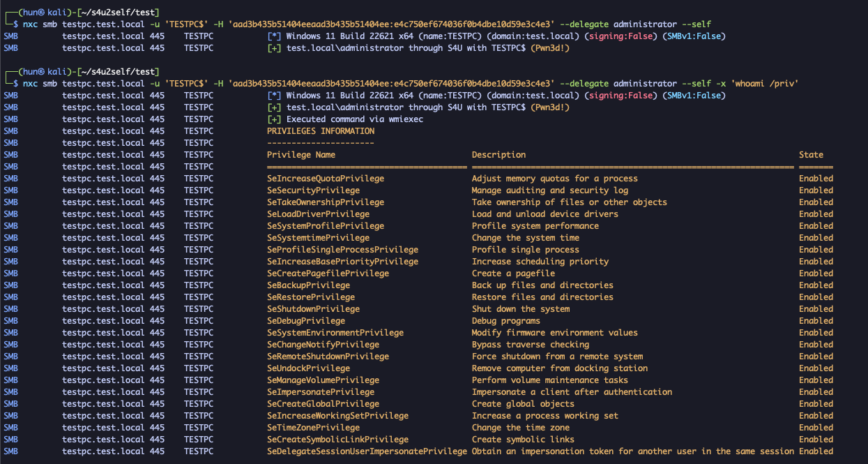The height and width of the screenshot is (464, 868).
Task: Click 'Increase scheduling priority' description
Action: [540, 262]
